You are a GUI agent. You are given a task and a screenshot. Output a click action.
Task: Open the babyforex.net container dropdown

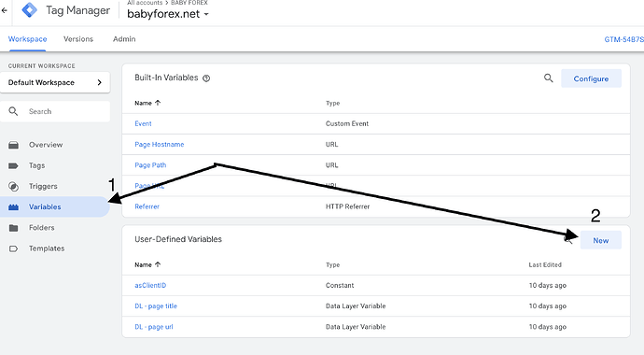pyautogui.click(x=168, y=14)
